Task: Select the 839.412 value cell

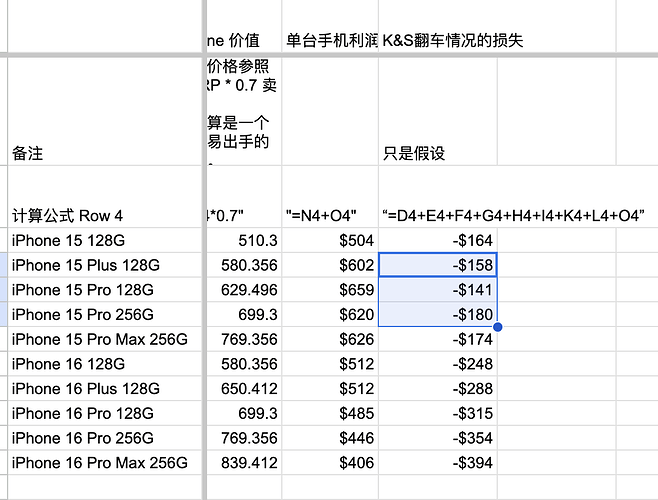Action: point(246,463)
